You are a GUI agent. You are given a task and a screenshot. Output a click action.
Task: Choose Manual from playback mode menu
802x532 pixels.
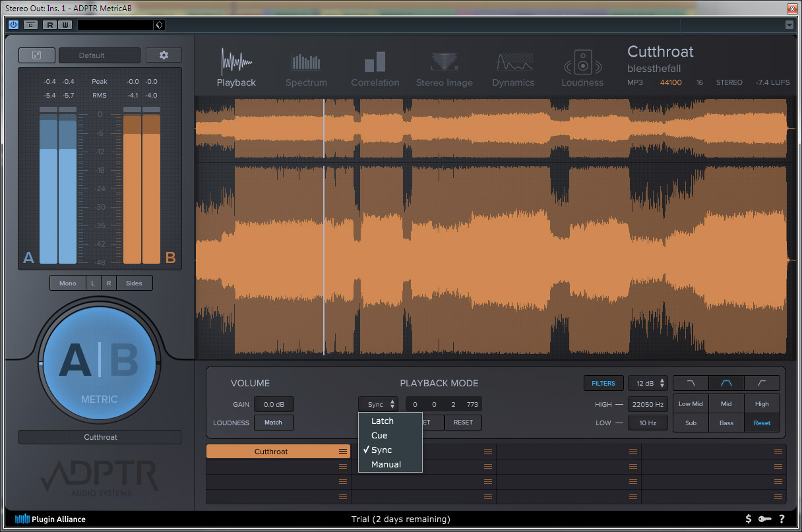(390, 464)
